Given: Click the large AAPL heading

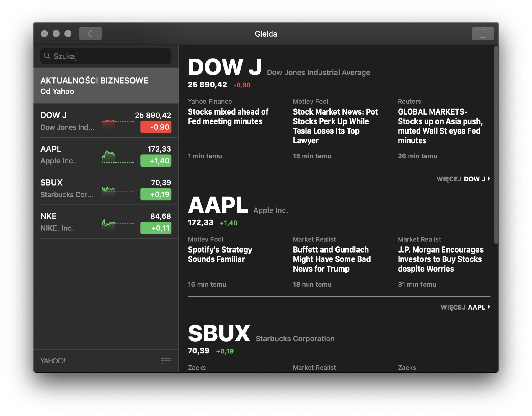Looking at the screenshot, I should pyautogui.click(x=218, y=205).
